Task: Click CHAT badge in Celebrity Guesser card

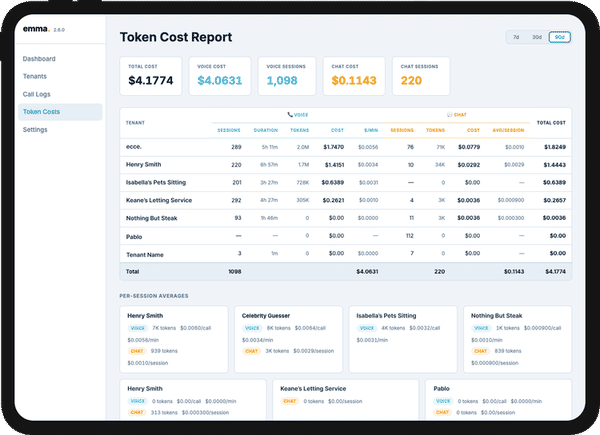Action: tap(251, 351)
